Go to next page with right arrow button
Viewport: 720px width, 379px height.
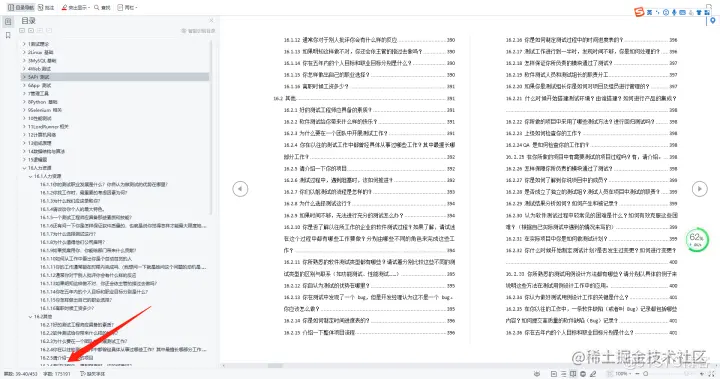[699, 189]
